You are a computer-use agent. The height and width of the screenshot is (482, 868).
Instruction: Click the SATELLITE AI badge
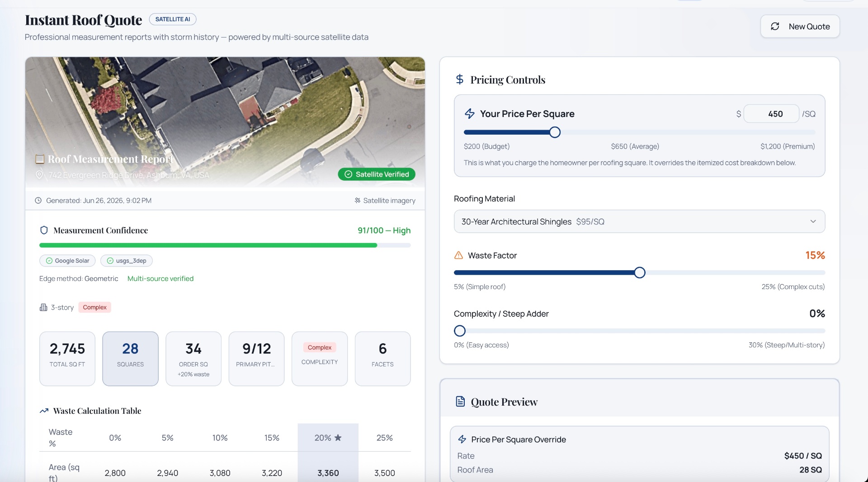click(x=172, y=19)
